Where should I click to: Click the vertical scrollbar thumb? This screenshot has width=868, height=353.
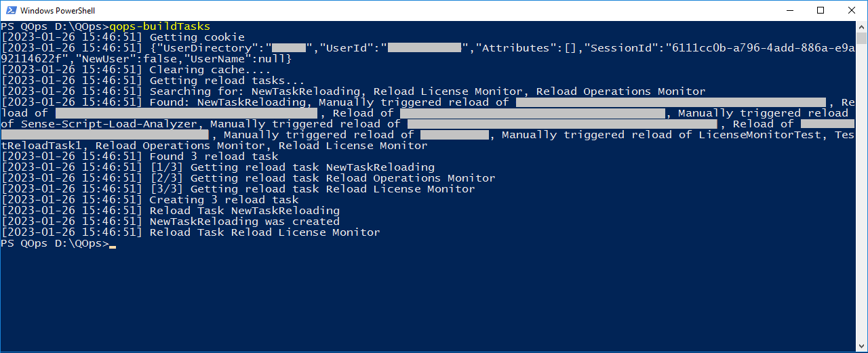pyautogui.click(x=861, y=38)
